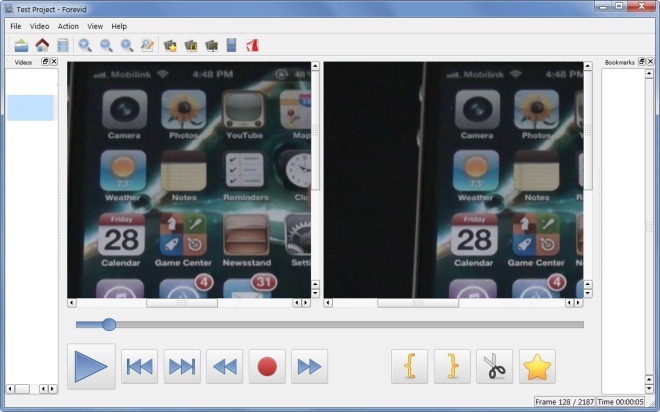Select the highlighted item in Videos list
660x412 pixels.
(x=30, y=108)
